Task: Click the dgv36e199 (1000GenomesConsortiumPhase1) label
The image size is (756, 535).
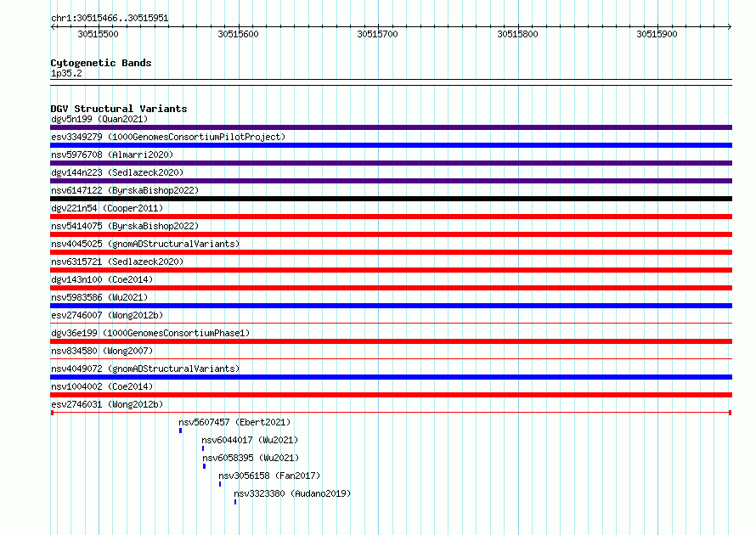Action: 150,333
